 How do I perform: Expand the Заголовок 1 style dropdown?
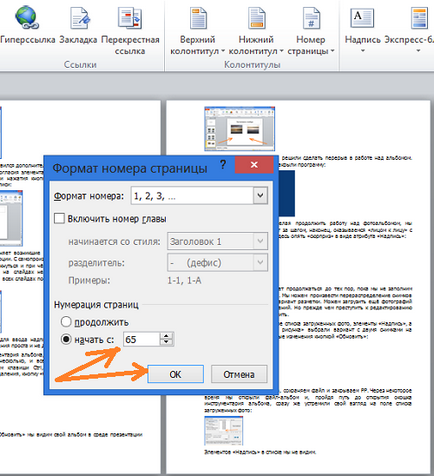coord(260,241)
